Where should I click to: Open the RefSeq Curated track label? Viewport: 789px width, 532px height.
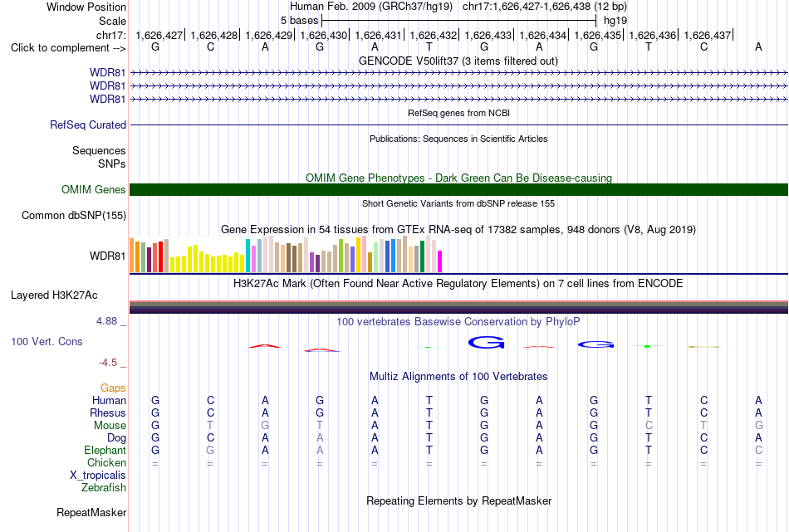pyautogui.click(x=88, y=124)
